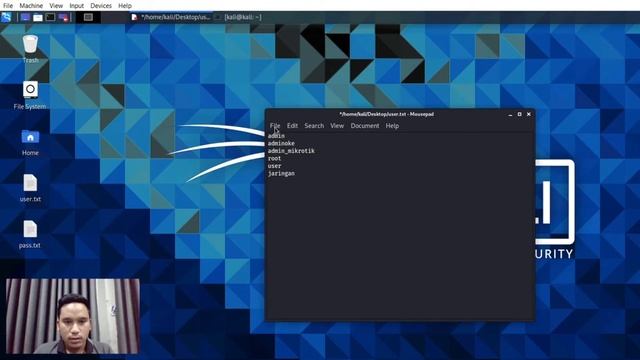Close the Mousepad window
The width and height of the screenshot is (640, 360).
click(x=529, y=114)
